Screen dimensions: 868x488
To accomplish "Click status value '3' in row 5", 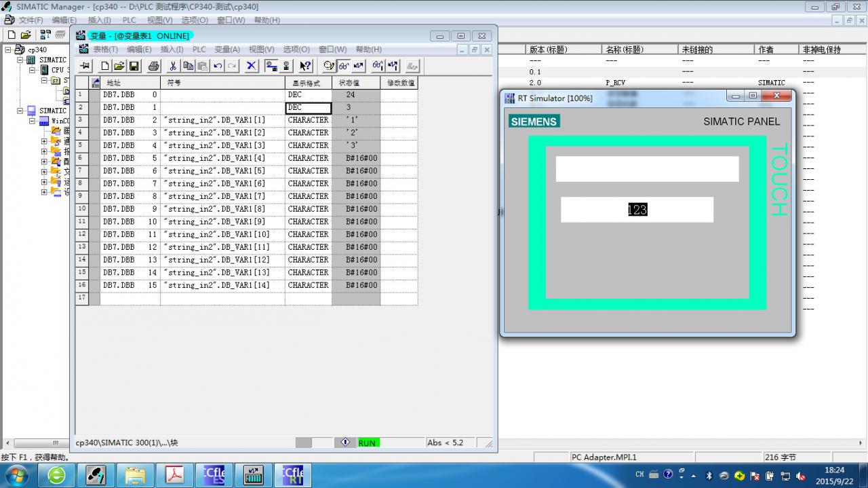I will pos(356,146).
